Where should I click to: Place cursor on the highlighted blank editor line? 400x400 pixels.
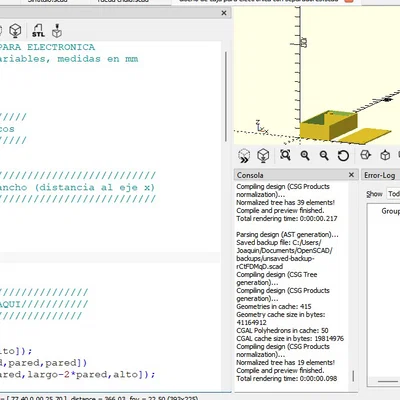click(x=110, y=257)
